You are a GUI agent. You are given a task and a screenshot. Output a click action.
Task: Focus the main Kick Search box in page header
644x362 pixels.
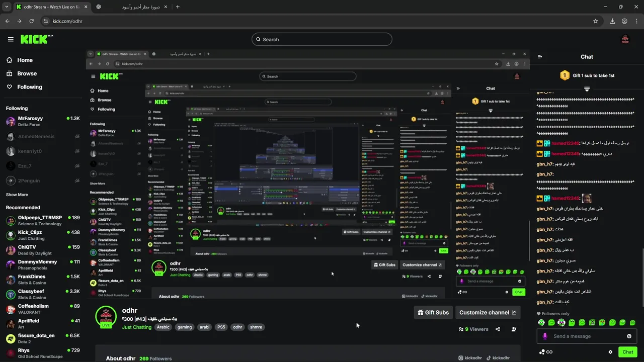[322, 39]
